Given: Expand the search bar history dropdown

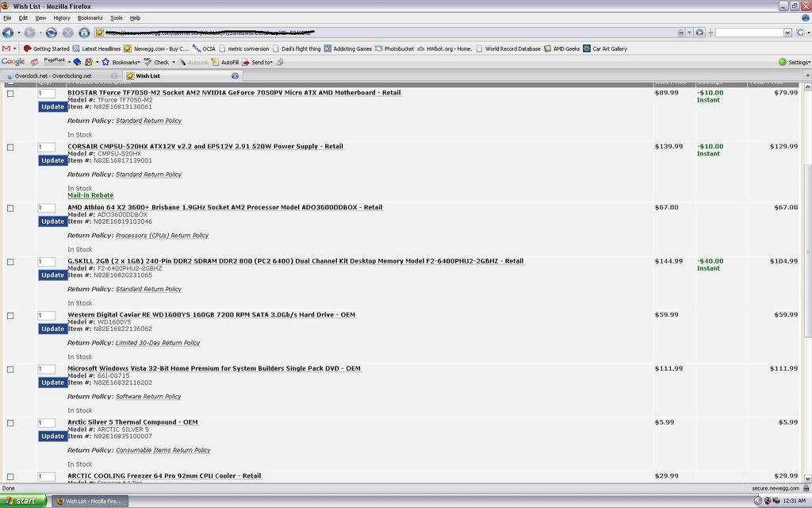Looking at the screenshot, I should [787, 33].
